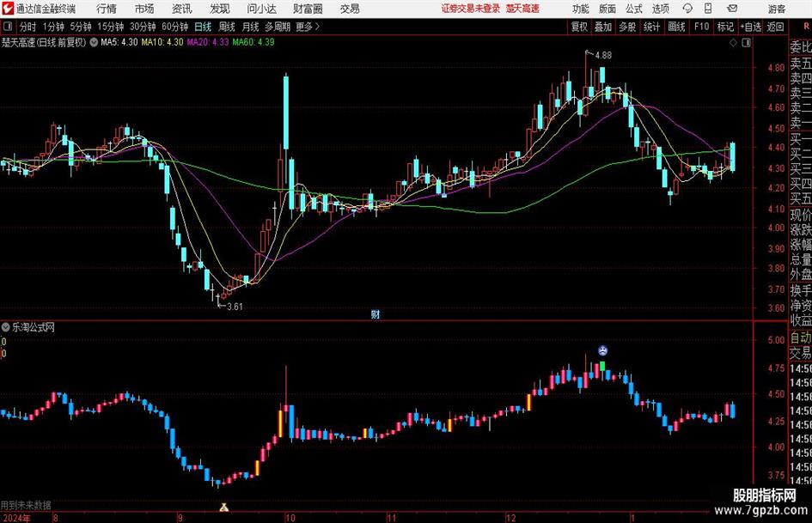Open the 资讯 menu

coord(182,9)
